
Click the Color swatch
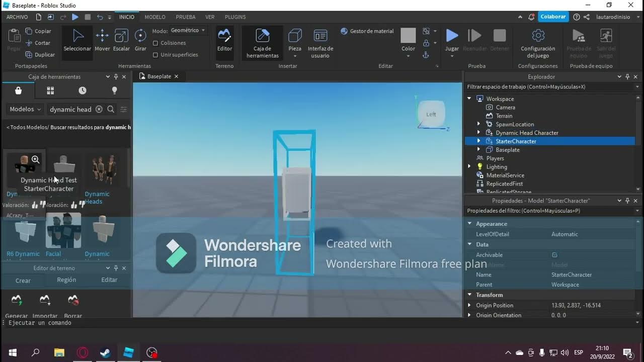pos(408,36)
